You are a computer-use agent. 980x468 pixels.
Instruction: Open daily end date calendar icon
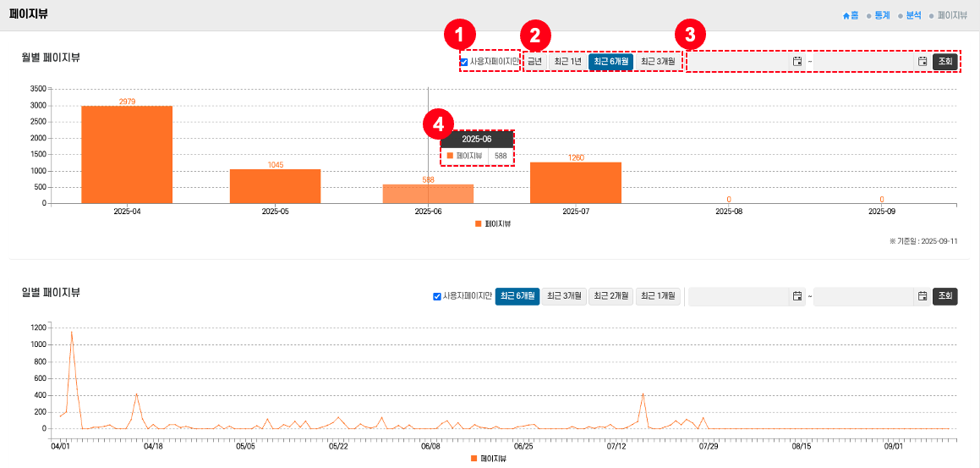pos(923,296)
